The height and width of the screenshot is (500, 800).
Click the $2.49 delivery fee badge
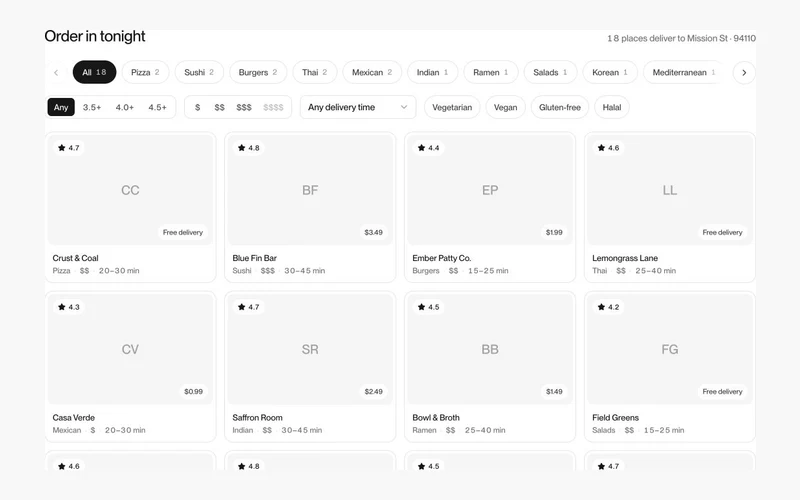point(373,391)
